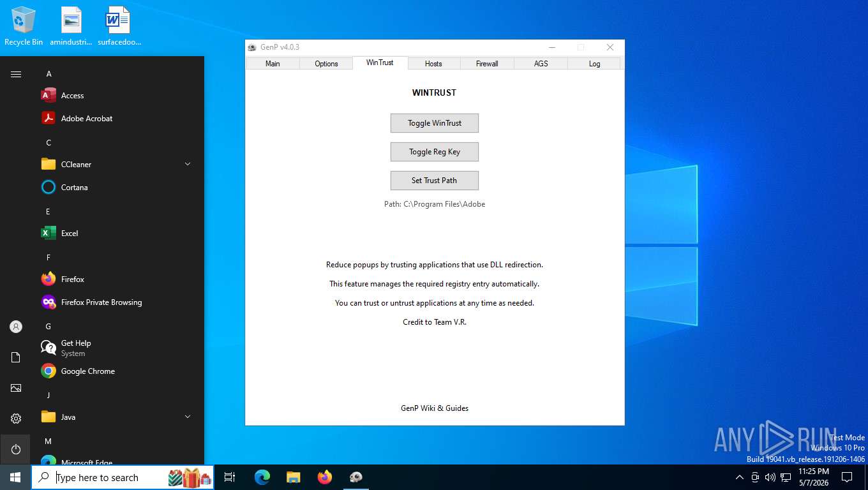Switch to the Firewall tab
The height and width of the screenshot is (490, 868).
(487, 63)
